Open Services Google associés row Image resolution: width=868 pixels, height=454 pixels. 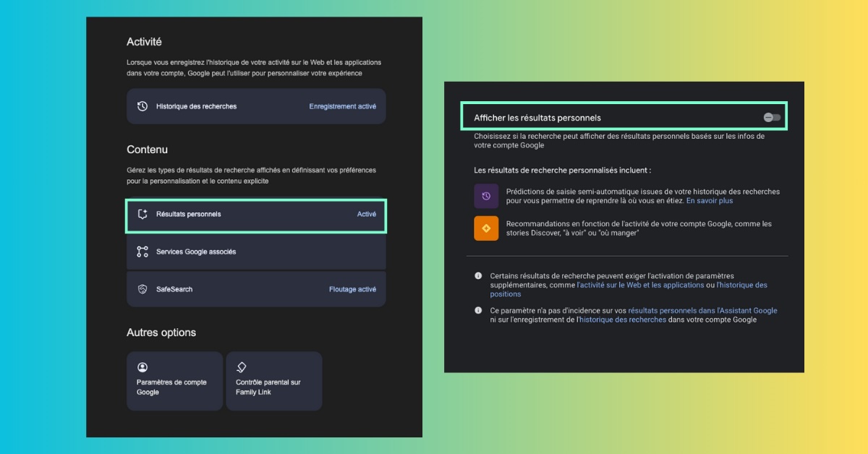click(256, 252)
